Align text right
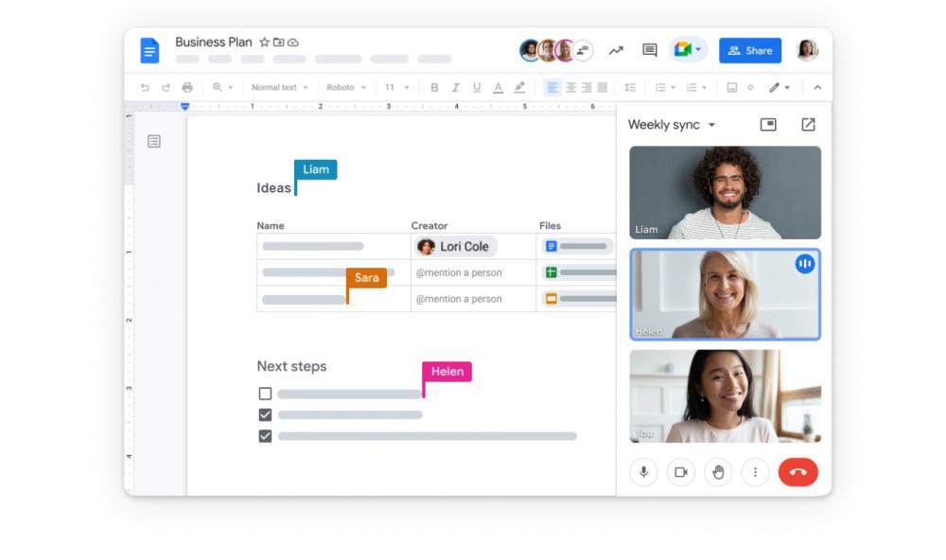The image size is (946, 560). (x=587, y=87)
